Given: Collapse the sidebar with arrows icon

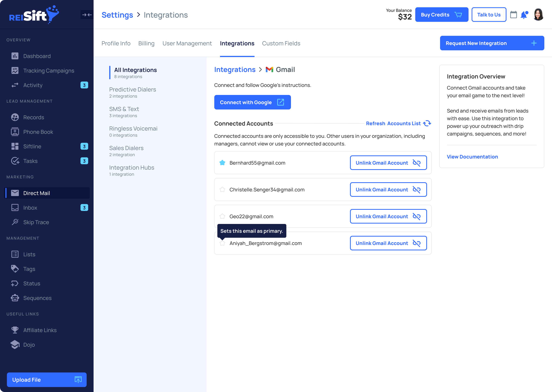Looking at the screenshot, I should [x=87, y=15].
